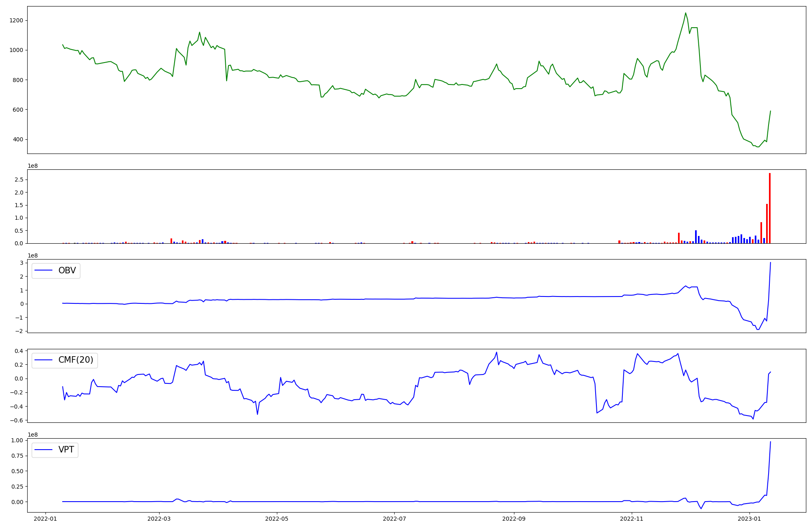The image size is (812, 528).
Task: Click the 1200 tick on price axis
Action: pyautogui.click(x=16, y=20)
